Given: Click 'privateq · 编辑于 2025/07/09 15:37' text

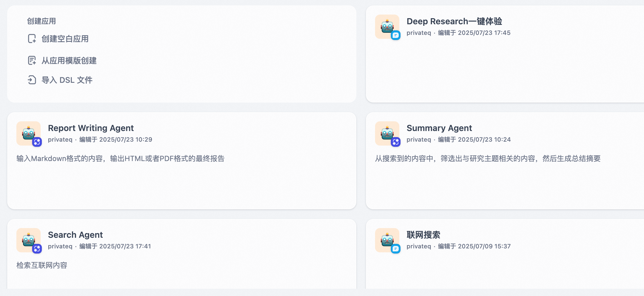Looking at the screenshot, I should point(458,246).
